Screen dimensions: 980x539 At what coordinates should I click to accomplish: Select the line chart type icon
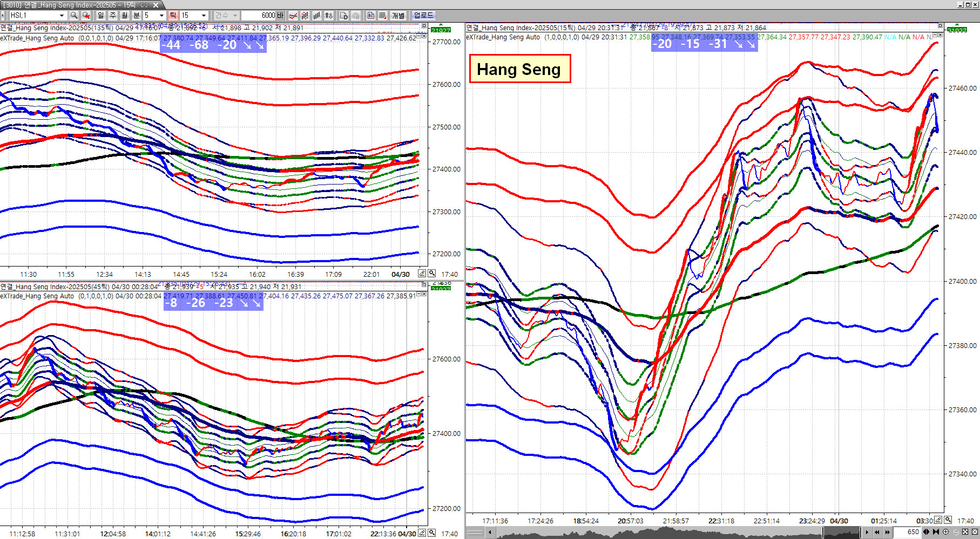tap(293, 16)
